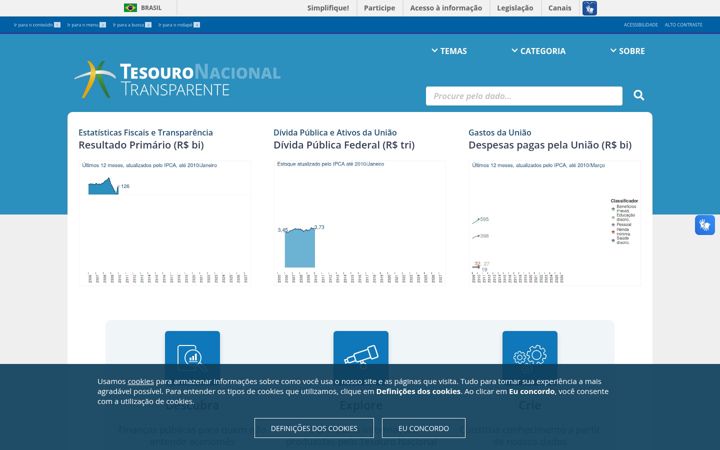Image resolution: width=720 pixels, height=450 pixels.
Task: Click the Saúde legend marker
Action: tap(613, 240)
